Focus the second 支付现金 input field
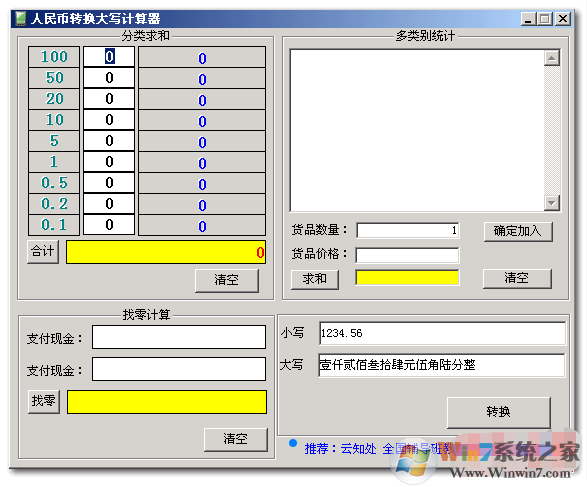 [179, 369]
